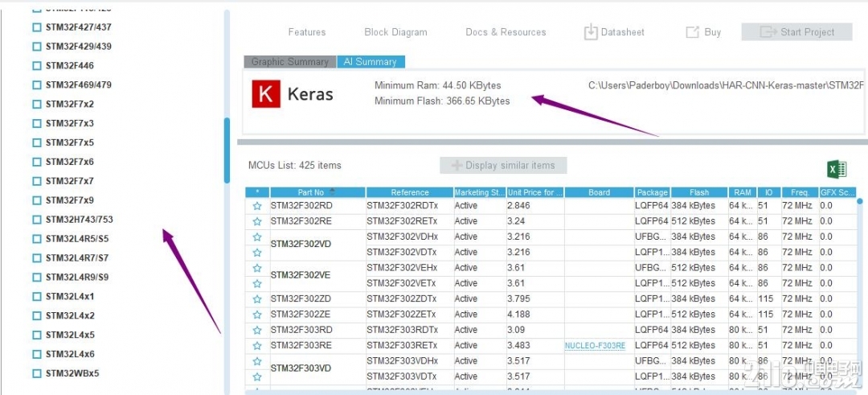The height and width of the screenshot is (395, 868).
Task: Star the STM32F302VDTx row as favorite
Action: pyautogui.click(x=257, y=252)
